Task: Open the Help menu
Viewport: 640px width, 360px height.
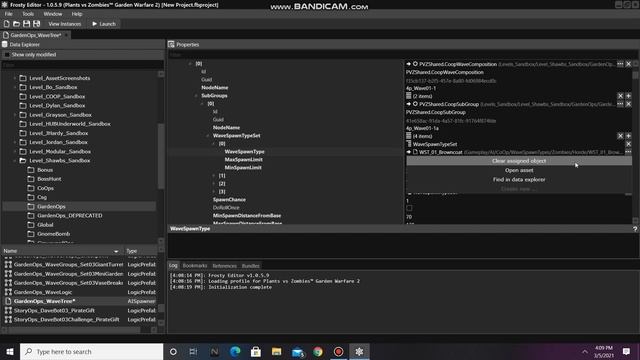Action: [77, 14]
